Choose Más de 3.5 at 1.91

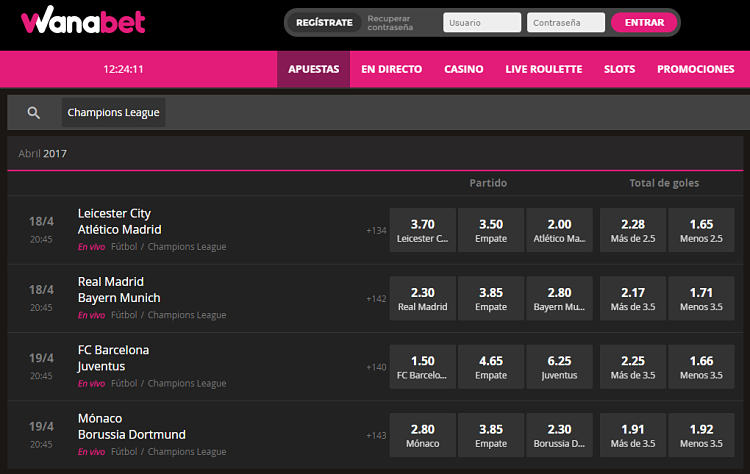coord(633,435)
